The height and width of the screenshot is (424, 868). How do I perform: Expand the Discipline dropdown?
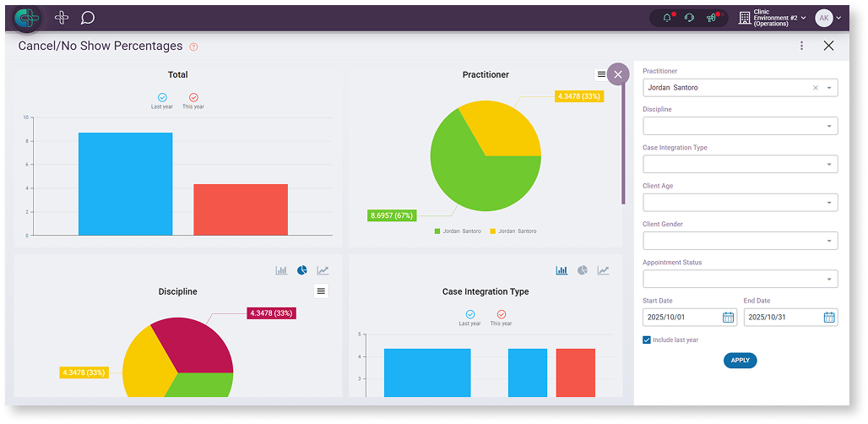829,126
